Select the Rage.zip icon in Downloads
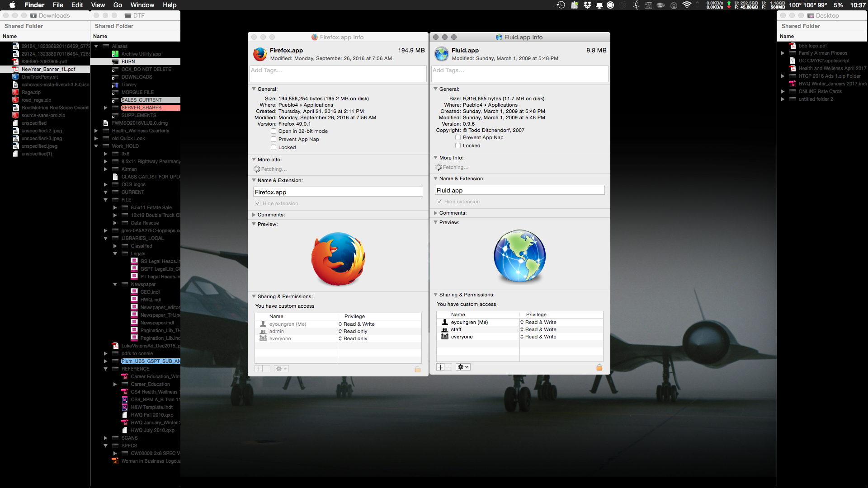Screen dimensions: 868x488 (x=15, y=92)
